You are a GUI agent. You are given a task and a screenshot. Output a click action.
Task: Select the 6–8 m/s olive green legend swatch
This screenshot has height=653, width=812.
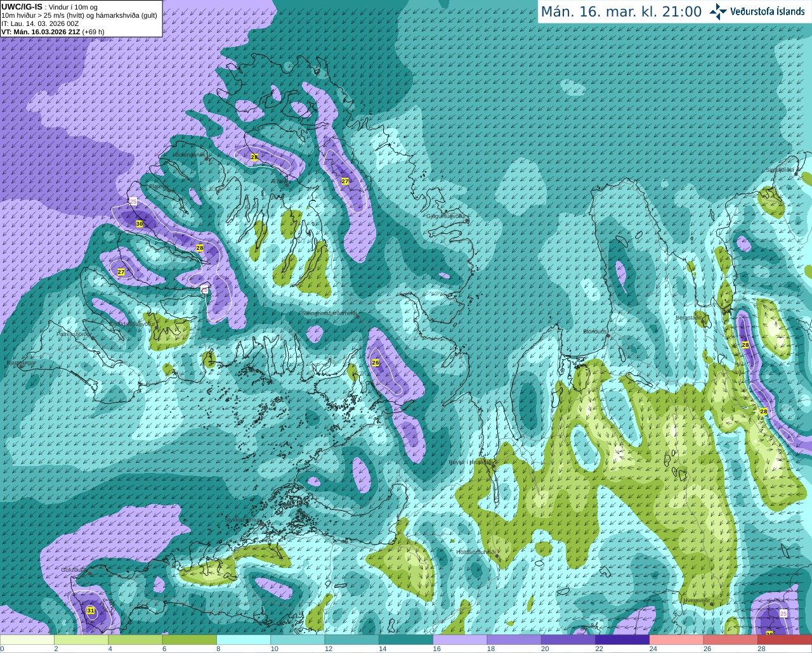[189, 640]
